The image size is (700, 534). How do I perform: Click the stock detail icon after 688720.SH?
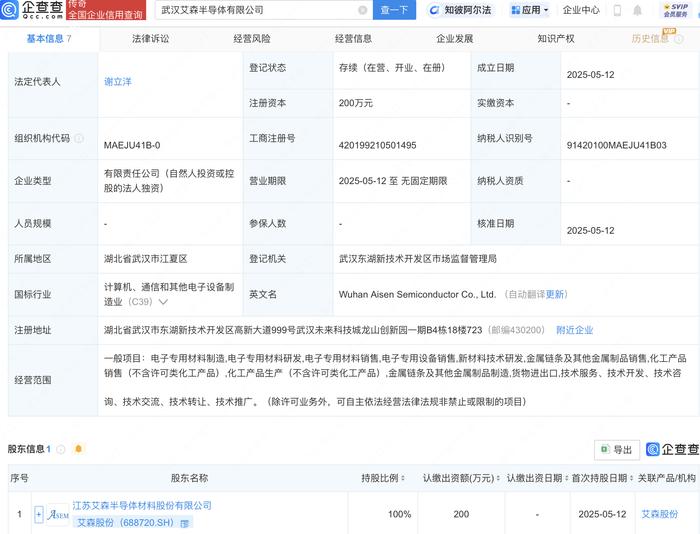184,523
